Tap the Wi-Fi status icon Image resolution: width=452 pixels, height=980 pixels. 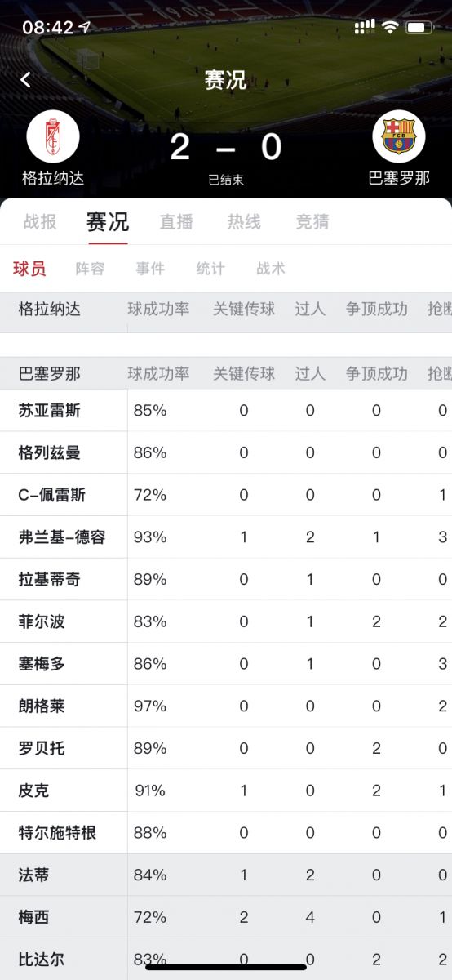click(390, 27)
